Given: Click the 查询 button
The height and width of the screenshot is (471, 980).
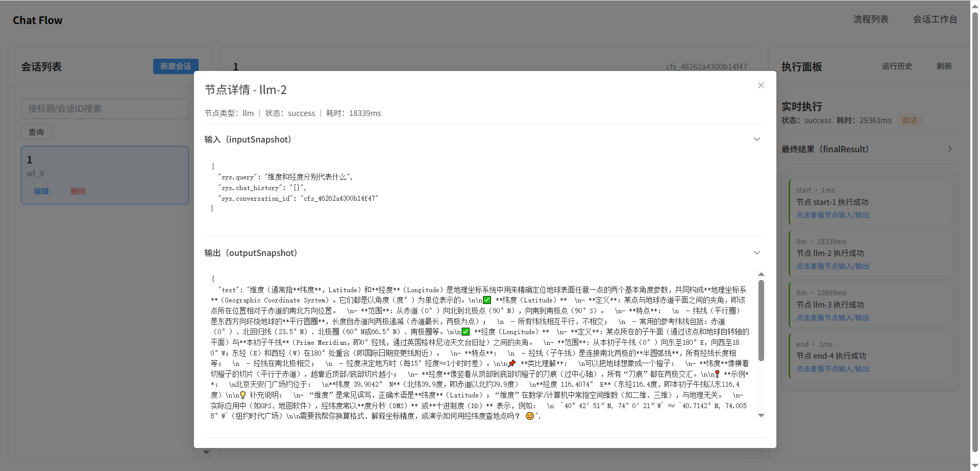Looking at the screenshot, I should point(36,132).
